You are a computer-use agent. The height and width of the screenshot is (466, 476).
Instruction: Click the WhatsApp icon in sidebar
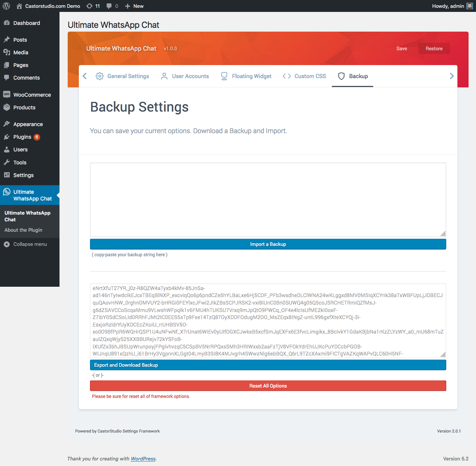[7, 192]
